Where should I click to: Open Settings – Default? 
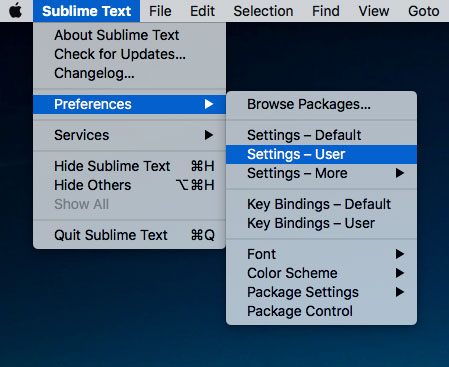click(x=321, y=135)
